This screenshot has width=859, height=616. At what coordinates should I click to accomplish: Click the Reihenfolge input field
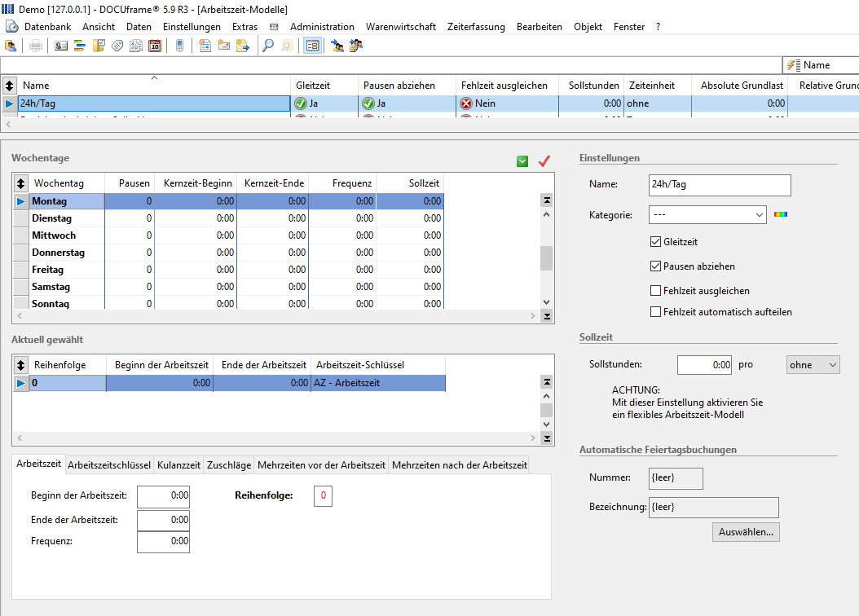coord(324,496)
